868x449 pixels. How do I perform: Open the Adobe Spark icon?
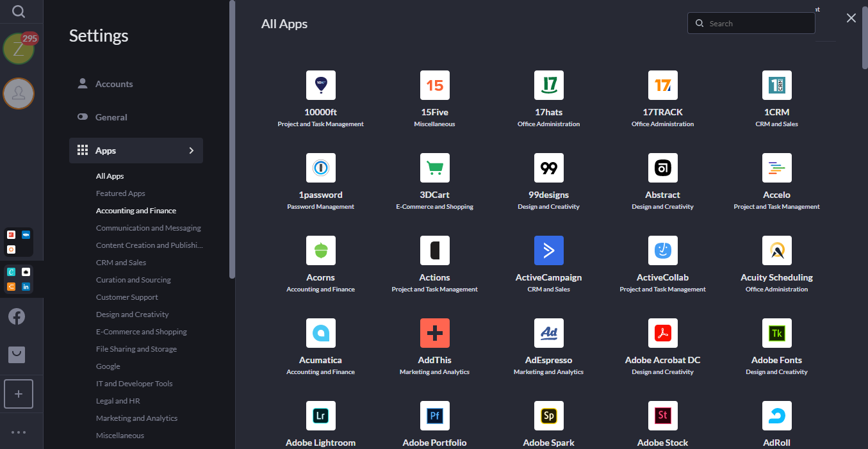point(549,416)
